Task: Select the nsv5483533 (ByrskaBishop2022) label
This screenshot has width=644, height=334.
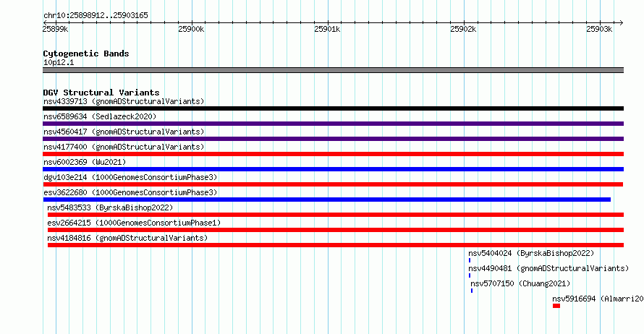Action: click(110, 207)
